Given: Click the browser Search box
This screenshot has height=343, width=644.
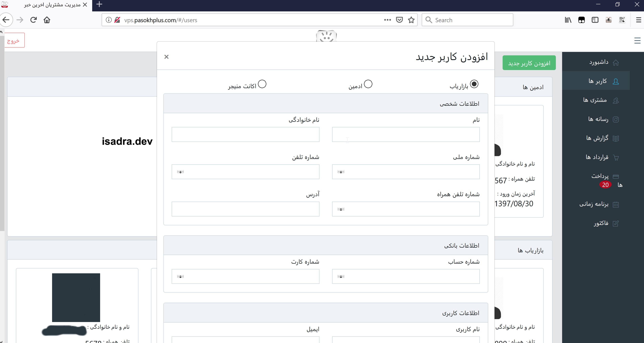Looking at the screenshot, I should click(467, 20).
